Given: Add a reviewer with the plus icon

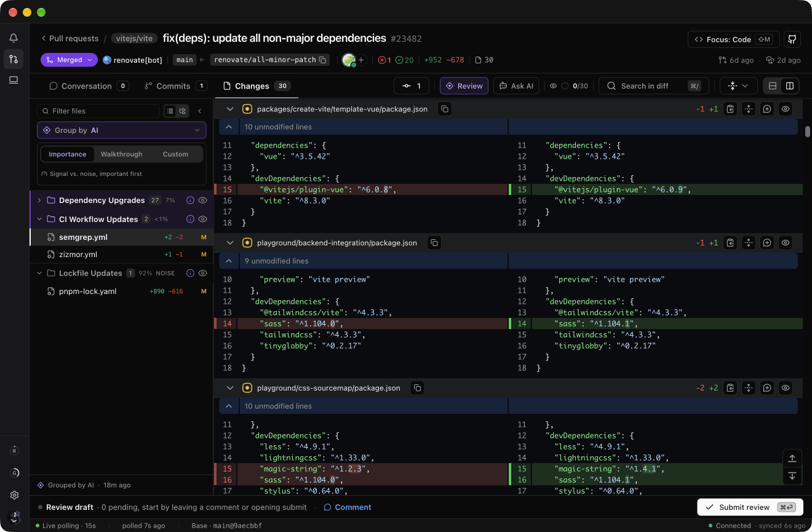Looking at the screenshot, I should 362,60.
